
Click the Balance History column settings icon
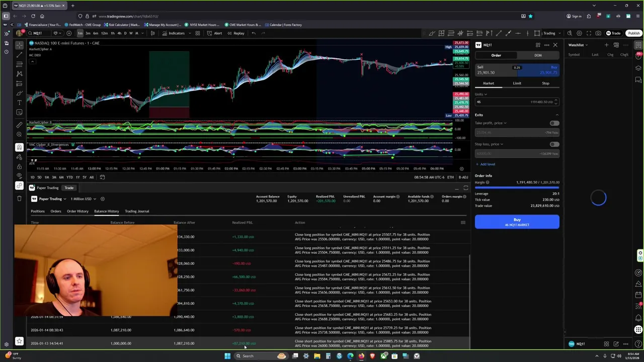coord(463,222)
